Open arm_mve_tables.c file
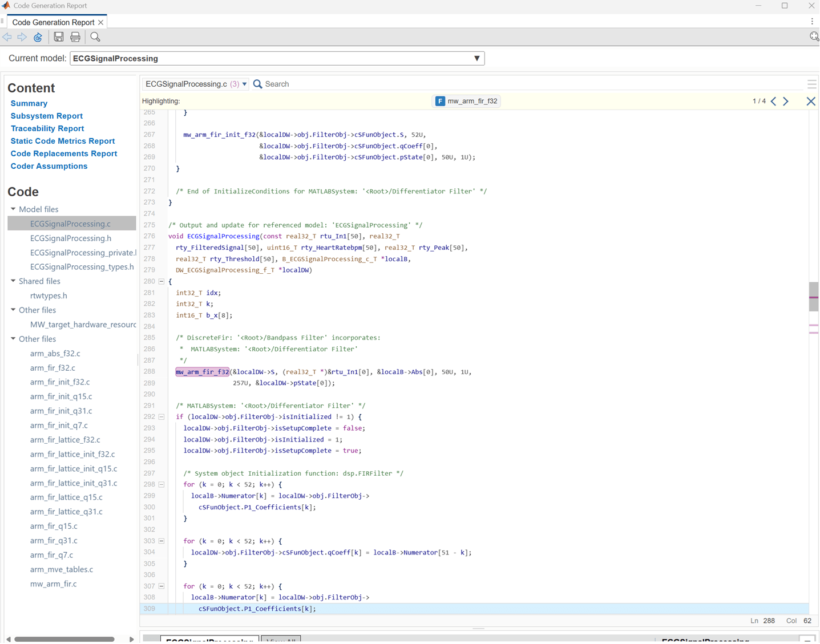Viewport: 820px width, 644px height. [62, 569]
